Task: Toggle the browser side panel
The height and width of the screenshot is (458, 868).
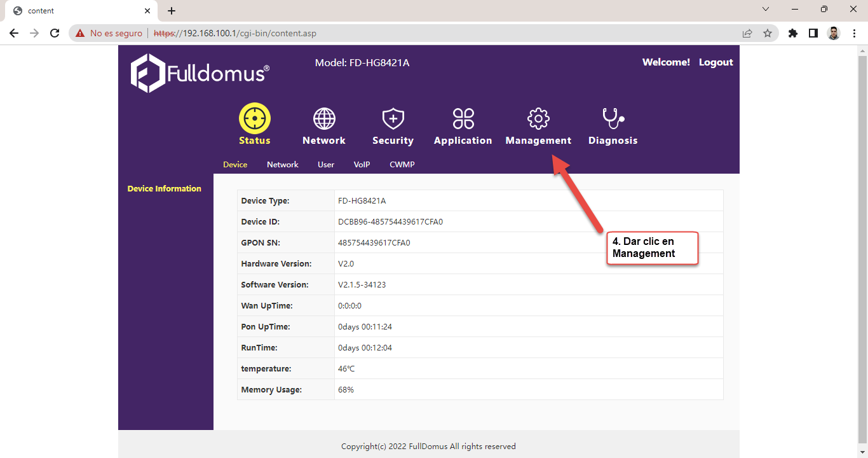Action: coord(813,33)
